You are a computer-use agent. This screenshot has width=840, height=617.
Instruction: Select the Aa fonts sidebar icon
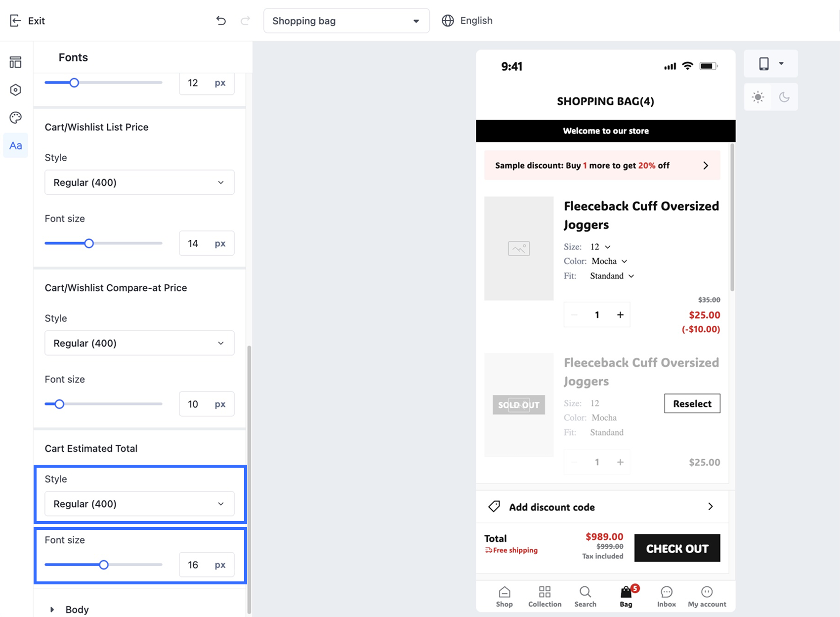coord(15,145)
